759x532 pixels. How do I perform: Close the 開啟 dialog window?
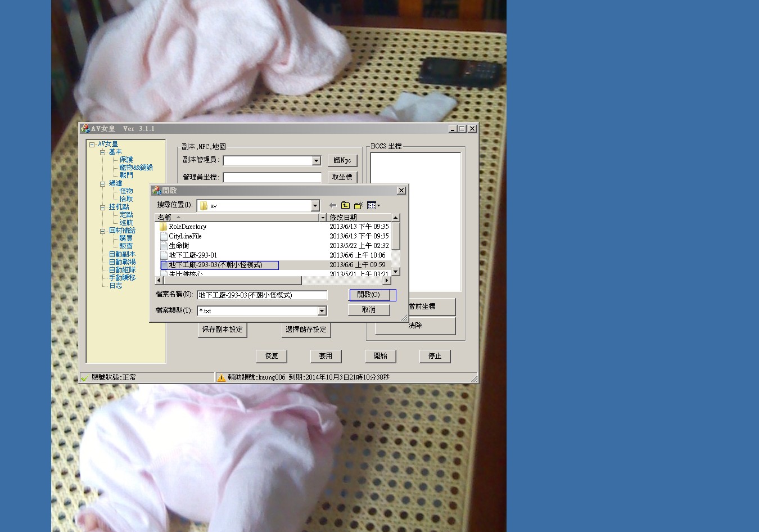click(x=401, y=191)
